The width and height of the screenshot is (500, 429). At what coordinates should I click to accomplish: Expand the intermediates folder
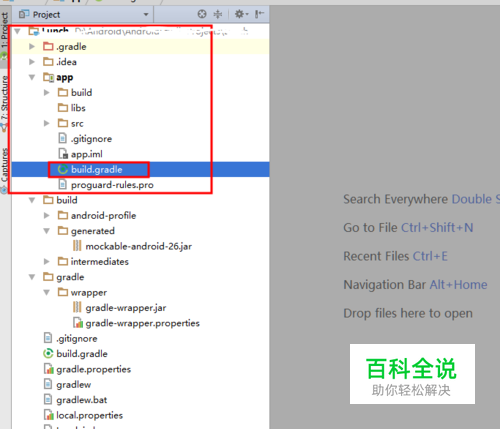tap(46, 262)
